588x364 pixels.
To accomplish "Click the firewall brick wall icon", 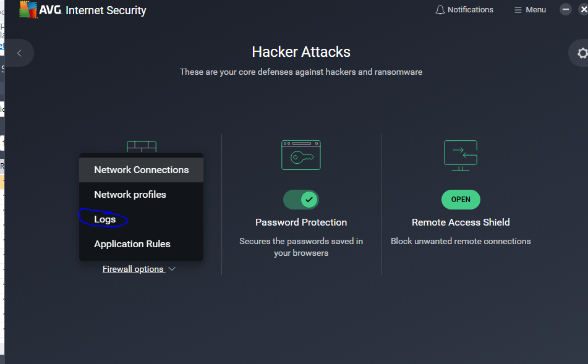I will pos(142,146).
